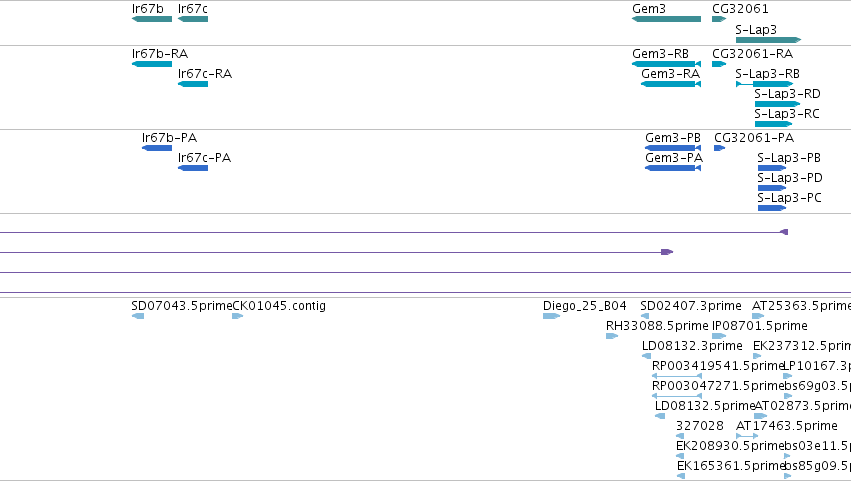Click the Gem3-PA protein bar
851x481 pixels.
click(x=673, y=168)
